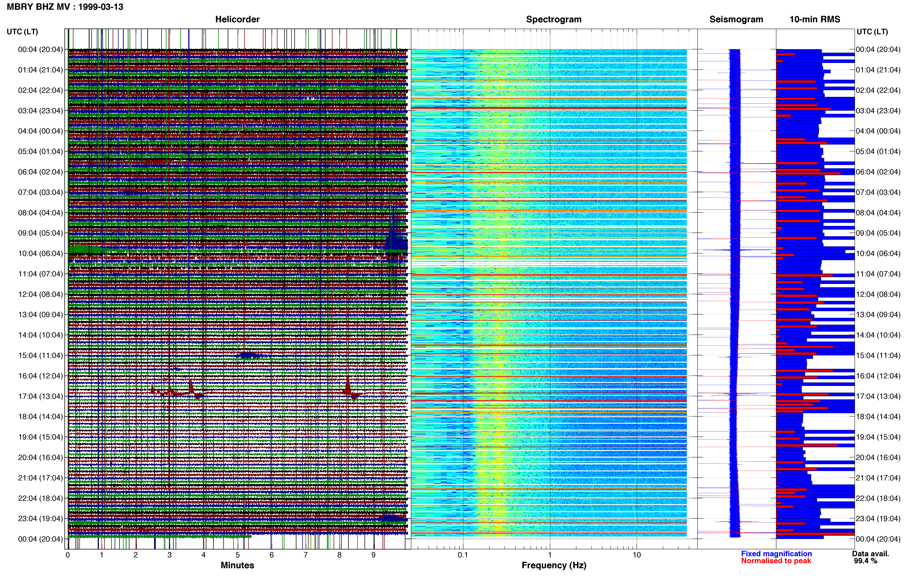
Task: Click right time label '05:04 (01:04)'
Action: pos(878,152)
